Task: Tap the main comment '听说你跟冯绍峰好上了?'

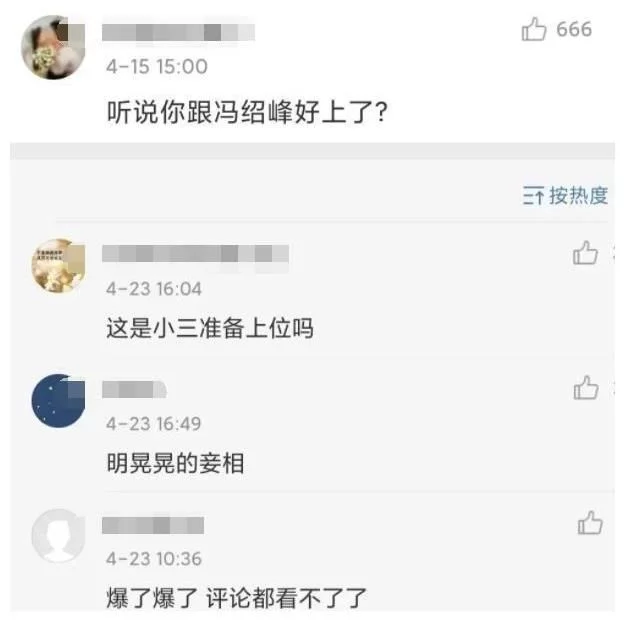Action: point(247,111)
